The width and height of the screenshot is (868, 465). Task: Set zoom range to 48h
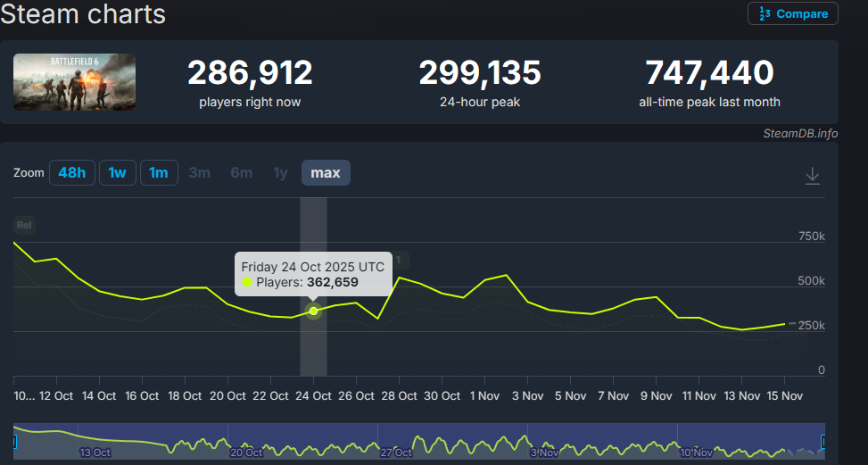click(71, 172)
